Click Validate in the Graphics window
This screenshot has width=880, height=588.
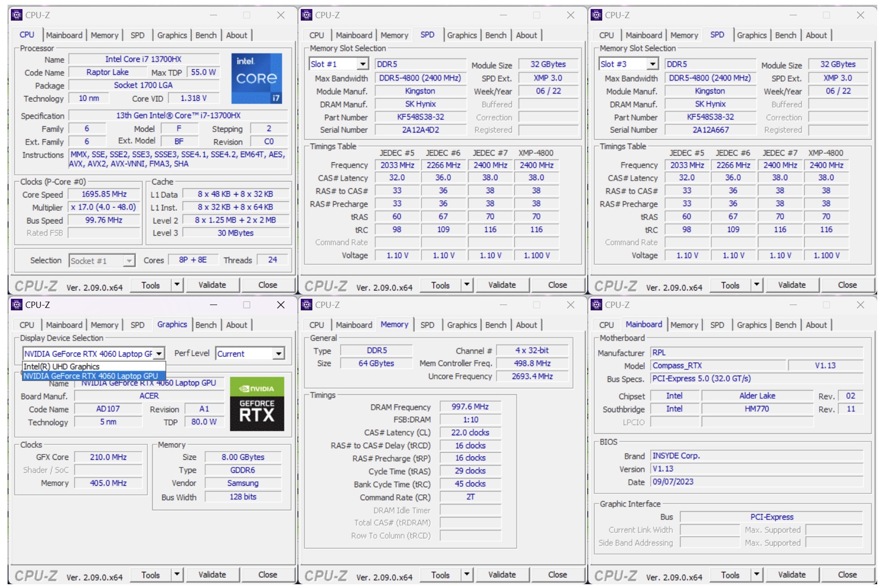click(212, 575)
